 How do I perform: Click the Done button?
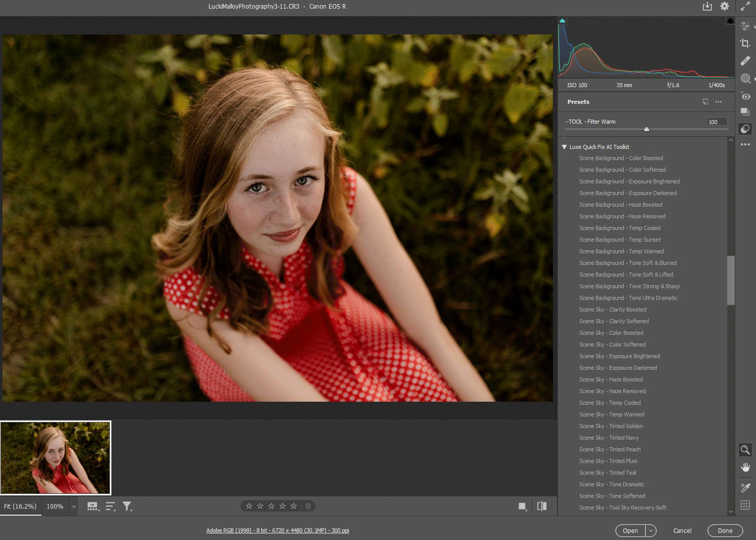point(725,530)
